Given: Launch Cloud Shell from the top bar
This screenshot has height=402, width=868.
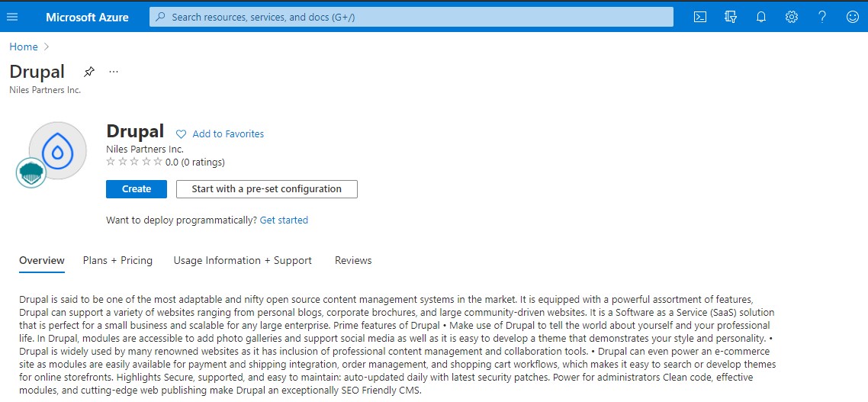Looking at the screenshot, I should click(699, 17).
